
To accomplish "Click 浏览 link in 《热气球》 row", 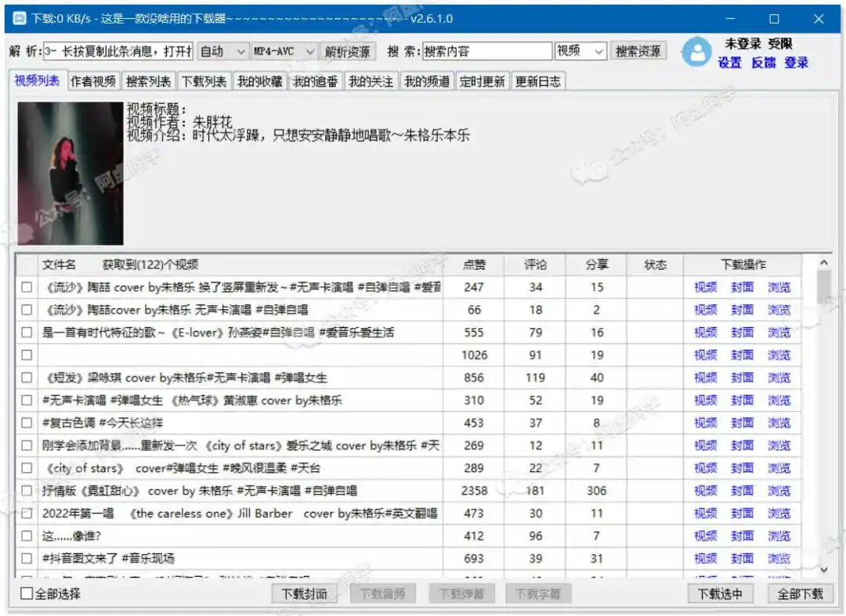I will point(779,401).
